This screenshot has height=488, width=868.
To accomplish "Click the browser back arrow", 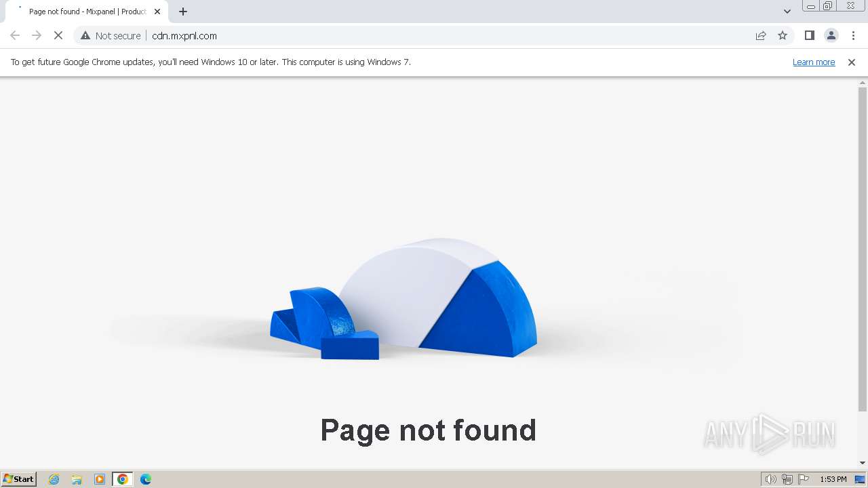I will (15, 35).
